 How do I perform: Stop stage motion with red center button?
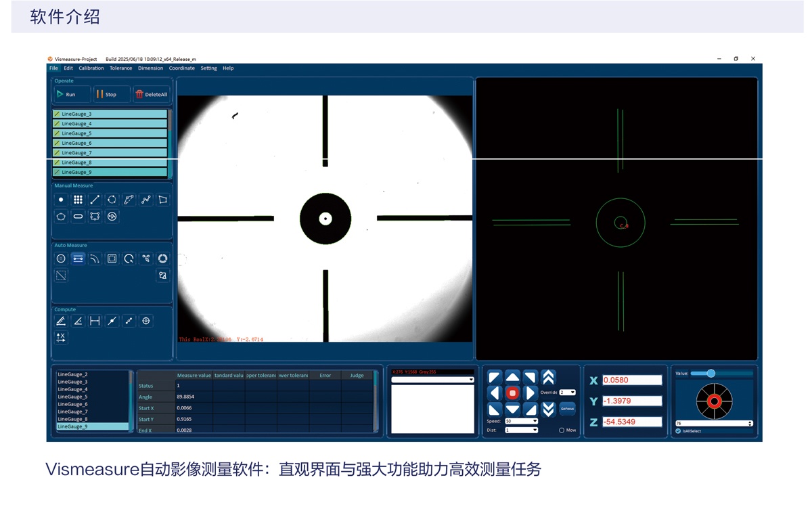(x=512, y=393)
